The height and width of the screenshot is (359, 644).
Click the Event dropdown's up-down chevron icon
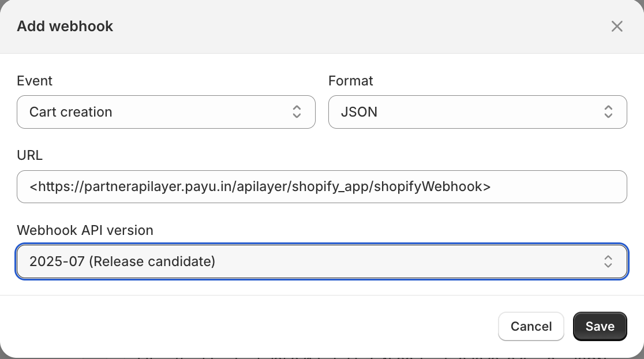click(x=297, y=112)
